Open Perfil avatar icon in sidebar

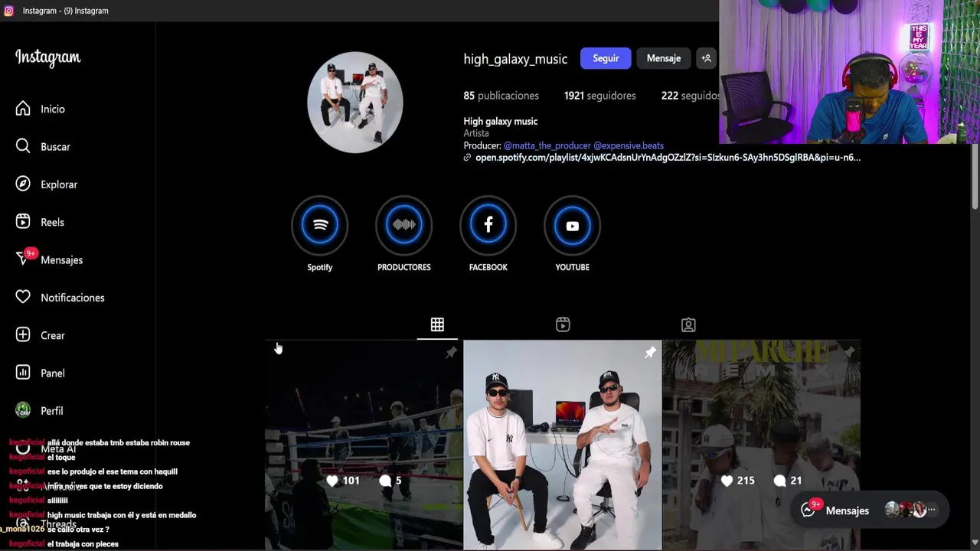point(23,410)
